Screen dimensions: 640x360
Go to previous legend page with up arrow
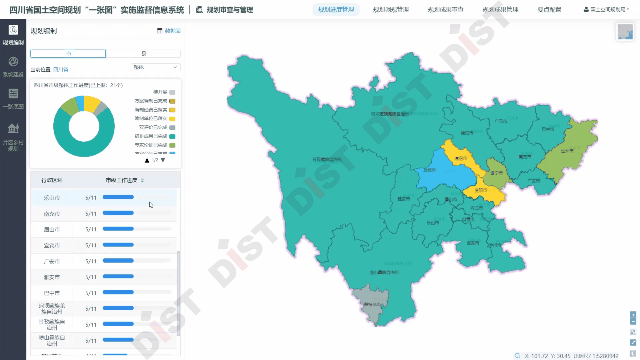pos(147,160)
